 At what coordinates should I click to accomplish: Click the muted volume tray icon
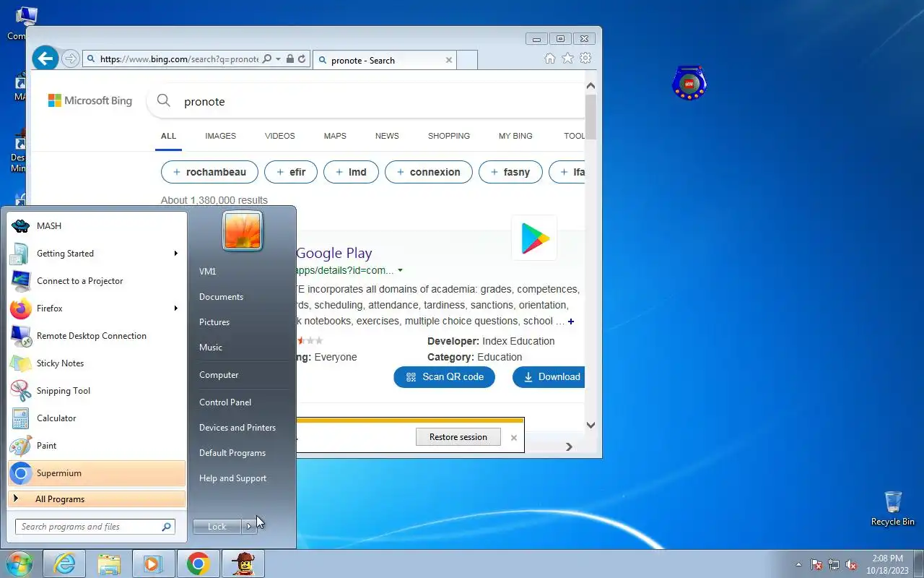tap(852, 564)
